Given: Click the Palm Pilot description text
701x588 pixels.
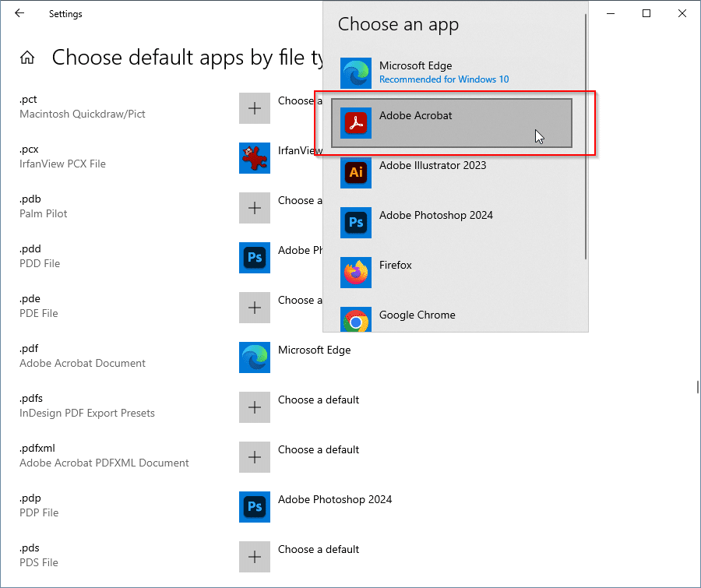Looking at the screenshot, I should [44, 213].
